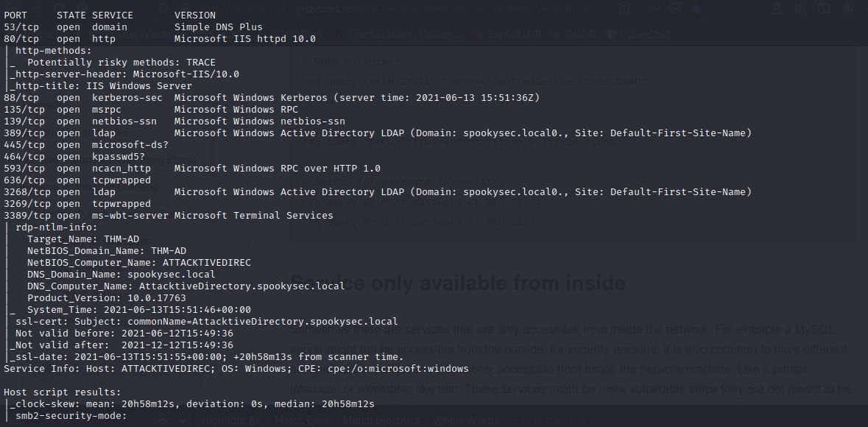Click the blue bookmark star in browser address bar

(696, 8)
